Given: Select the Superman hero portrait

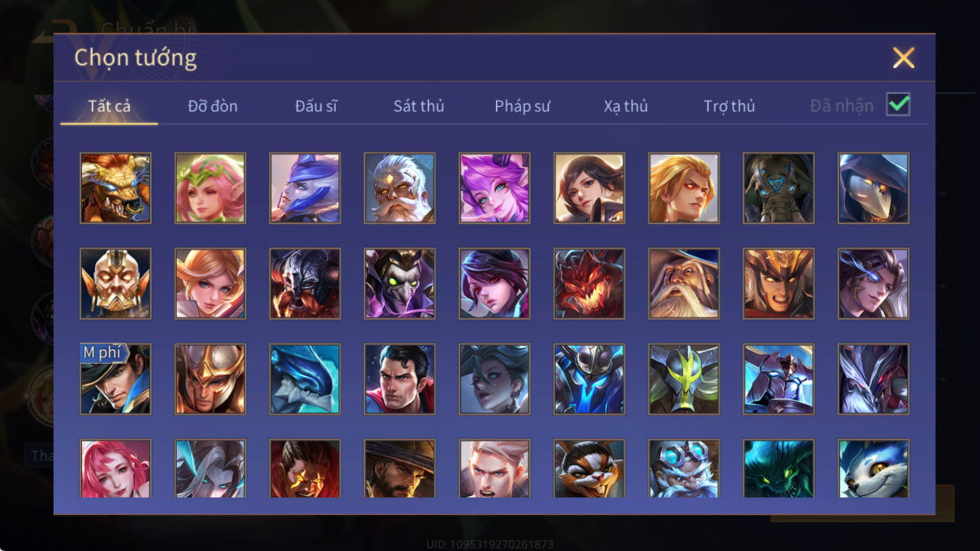Looking at the screenshot, I should [x=399, y=379].
